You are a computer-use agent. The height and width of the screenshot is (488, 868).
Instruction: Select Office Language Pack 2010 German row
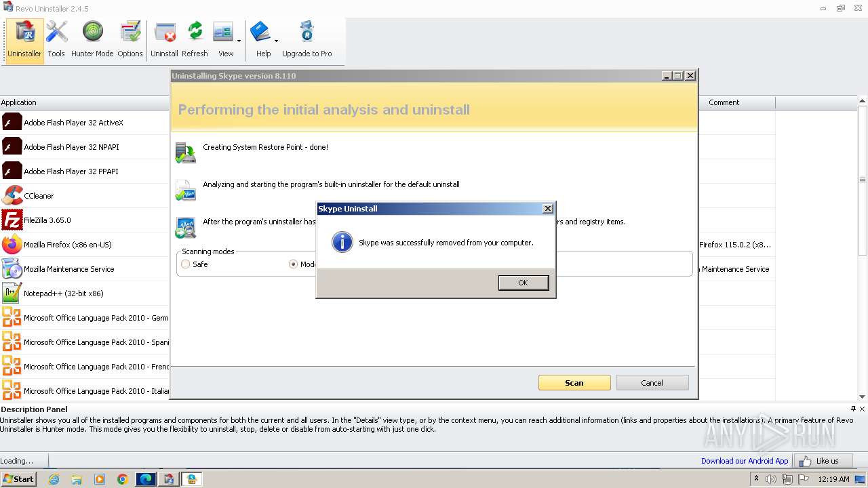point(85,318)
